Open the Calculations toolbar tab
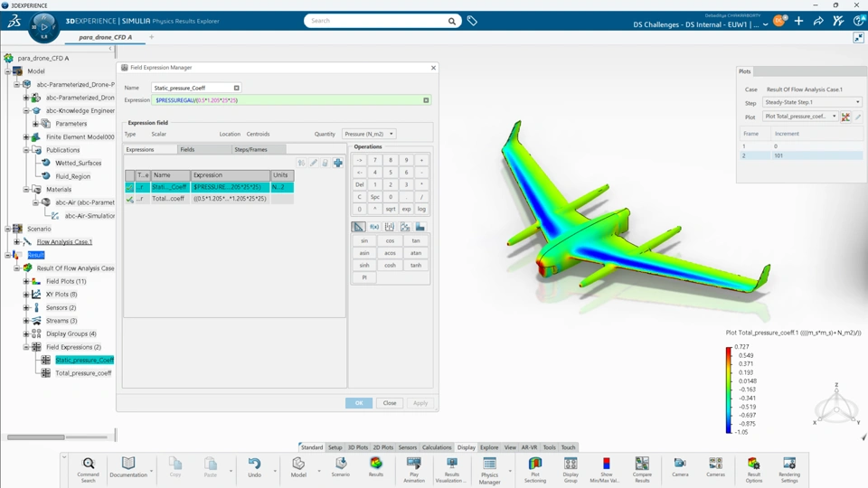Viewport: 868px width, 488px height. tap(437, 447)
